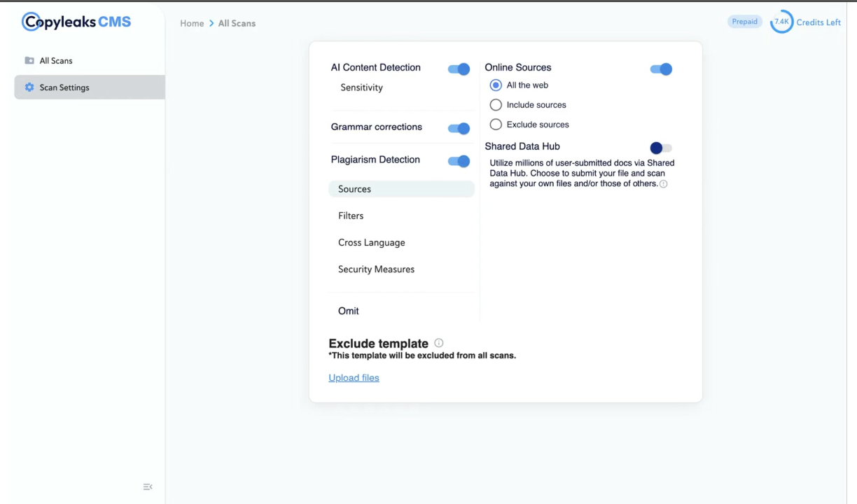Select the All the web radio option
The width and height of the screenshot is (857, 504).
(496, 85)
